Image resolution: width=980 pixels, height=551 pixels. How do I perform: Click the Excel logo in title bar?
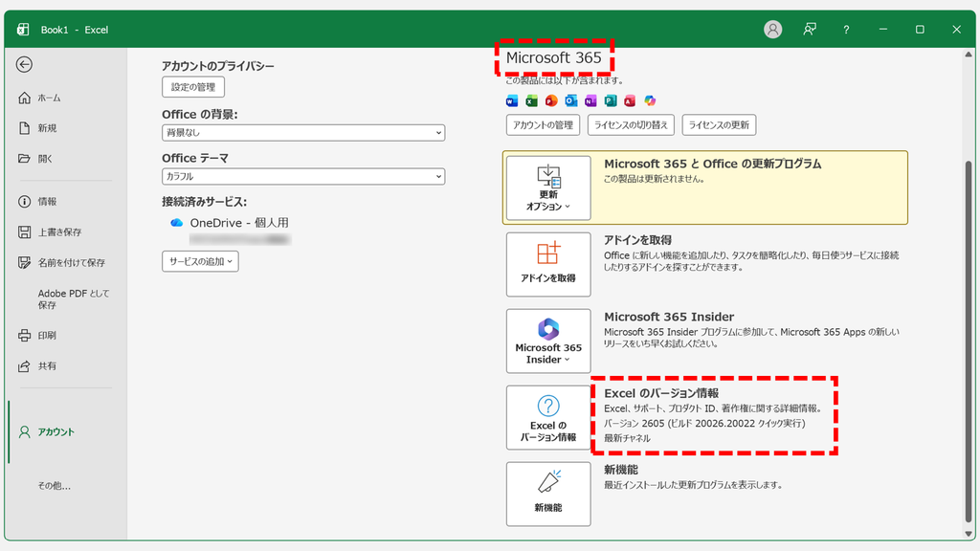[x=23, y=30]
